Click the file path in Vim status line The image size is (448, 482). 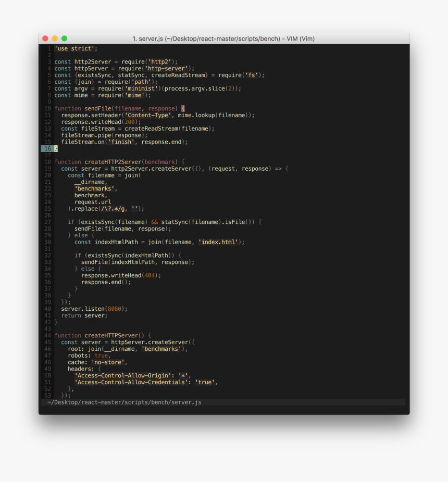[124, 402]
